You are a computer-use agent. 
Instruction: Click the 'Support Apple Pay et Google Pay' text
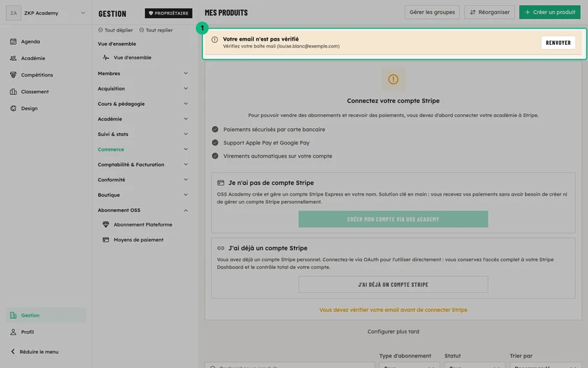click(x=266, y=143)
